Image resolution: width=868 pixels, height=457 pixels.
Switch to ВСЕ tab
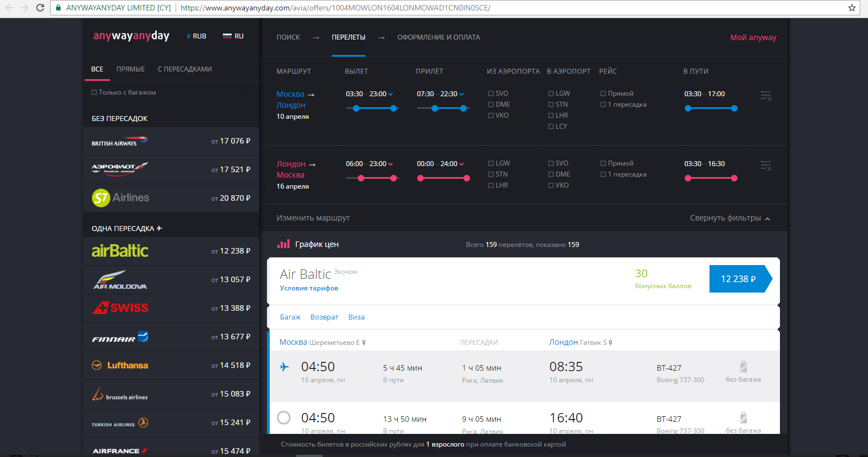(97, 69)
